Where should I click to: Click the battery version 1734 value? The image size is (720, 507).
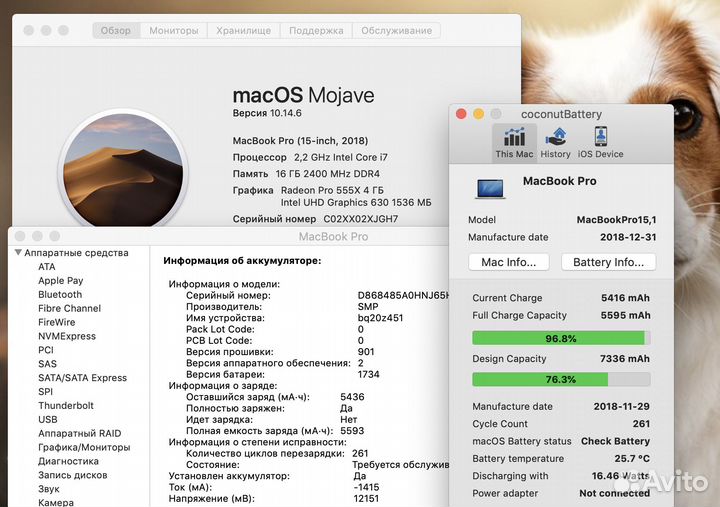(x=368, y=374)
